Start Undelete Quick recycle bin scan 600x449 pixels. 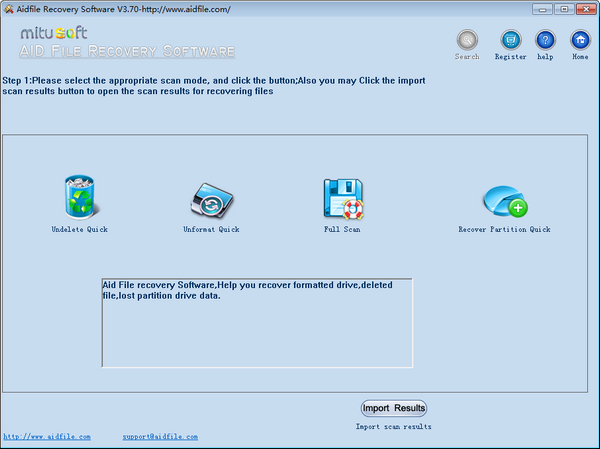pyautogui.click(x=81, y=198)
